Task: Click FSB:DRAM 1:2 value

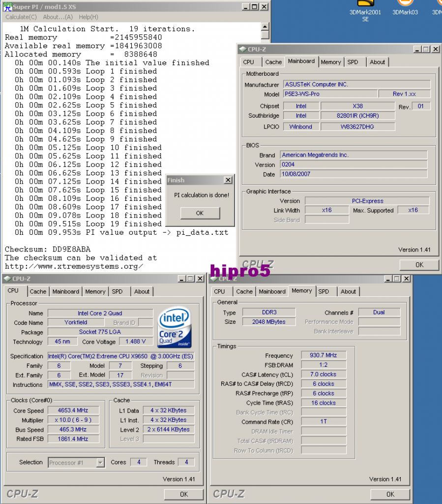Action: [324, 365]
